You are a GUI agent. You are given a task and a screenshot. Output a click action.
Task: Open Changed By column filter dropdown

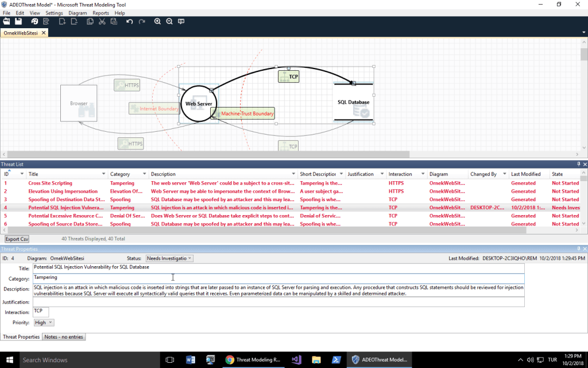click(504, 174)
